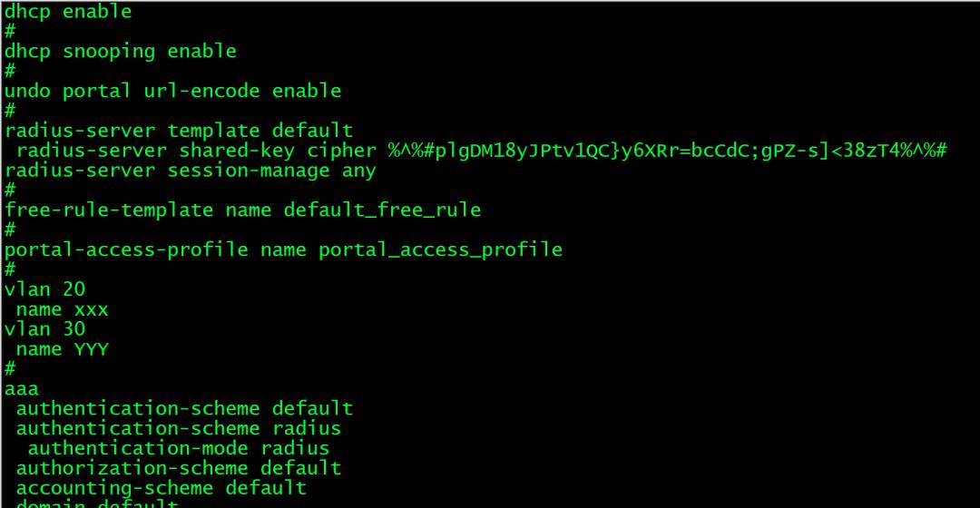Click the 'aaa' section header

(22, 389)
